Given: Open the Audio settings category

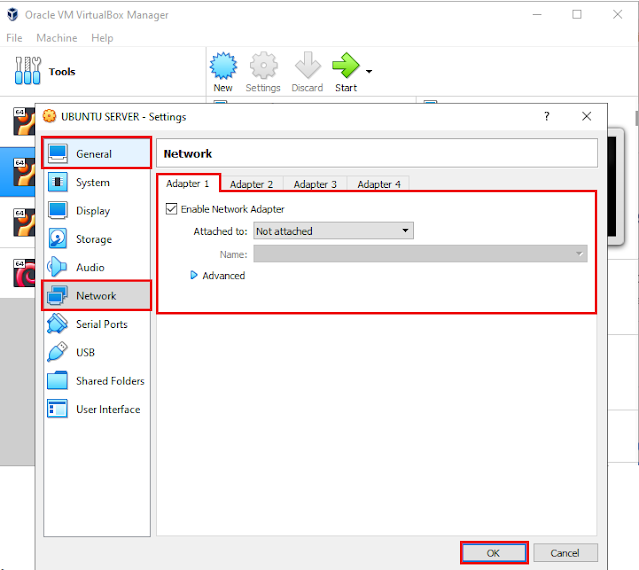Looking at the screenshot, I should point(97,267).
